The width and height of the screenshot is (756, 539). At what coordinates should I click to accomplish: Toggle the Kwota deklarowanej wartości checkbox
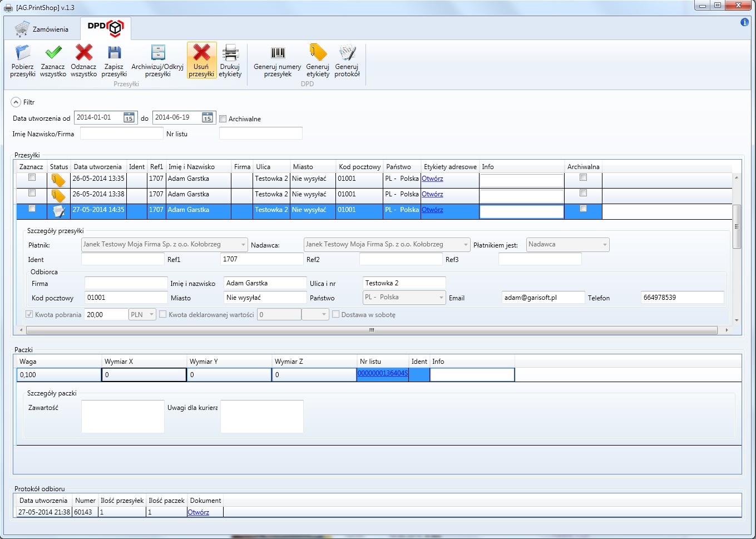click(x=163, y=314)
